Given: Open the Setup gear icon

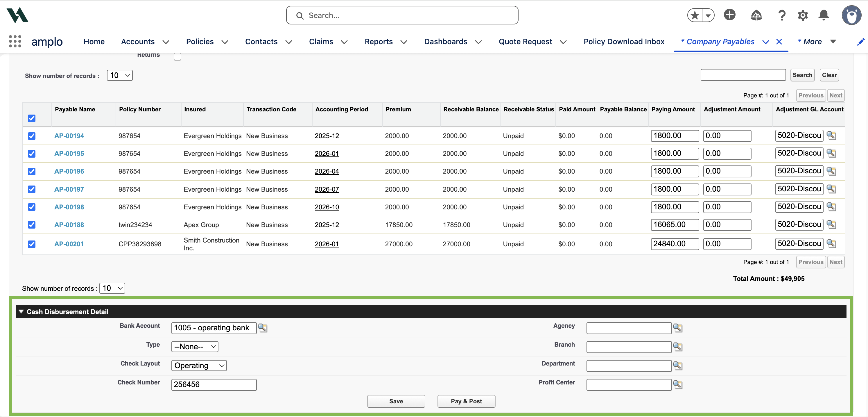Looking at the screenshot, I should tap(803, 15).
